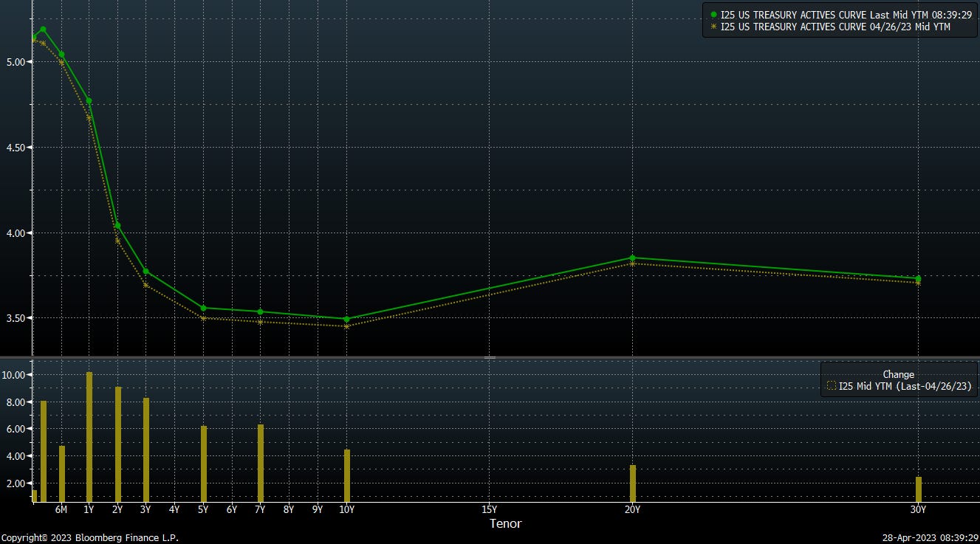The image size is (980, 544).
Task: Click the 8.00 change axis value
Action: 16,402
